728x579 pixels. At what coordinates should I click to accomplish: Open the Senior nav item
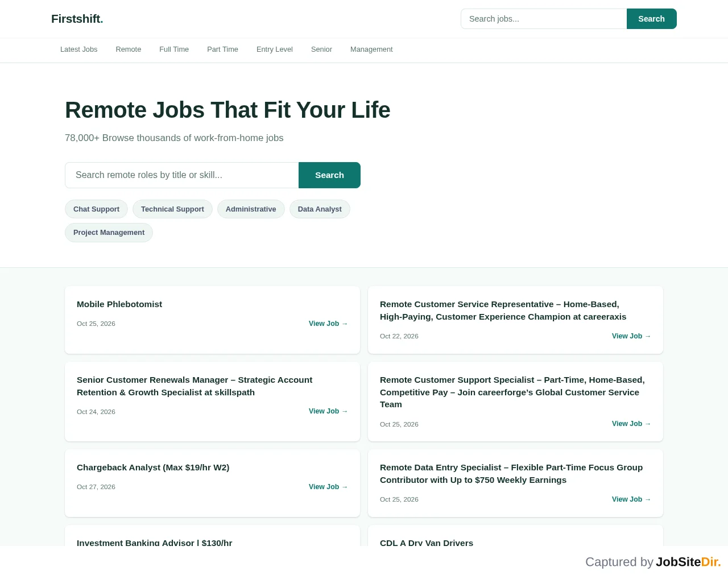coord(321,49)
